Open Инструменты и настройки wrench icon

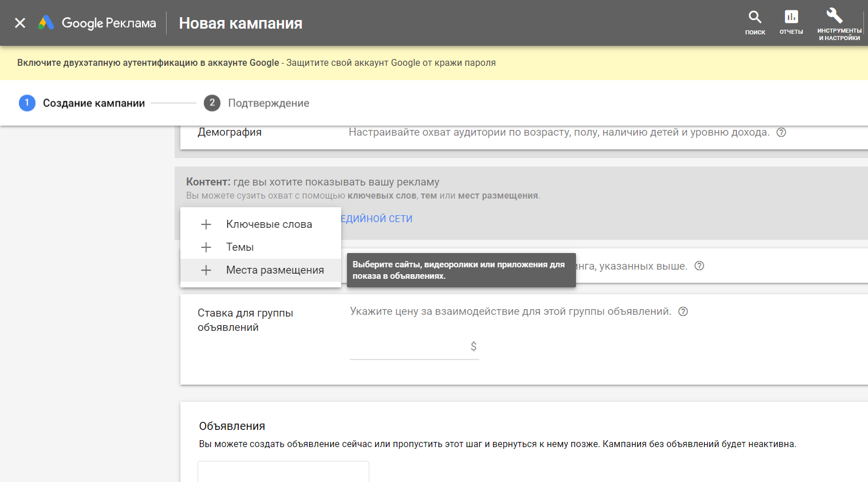tap(838, 23)
